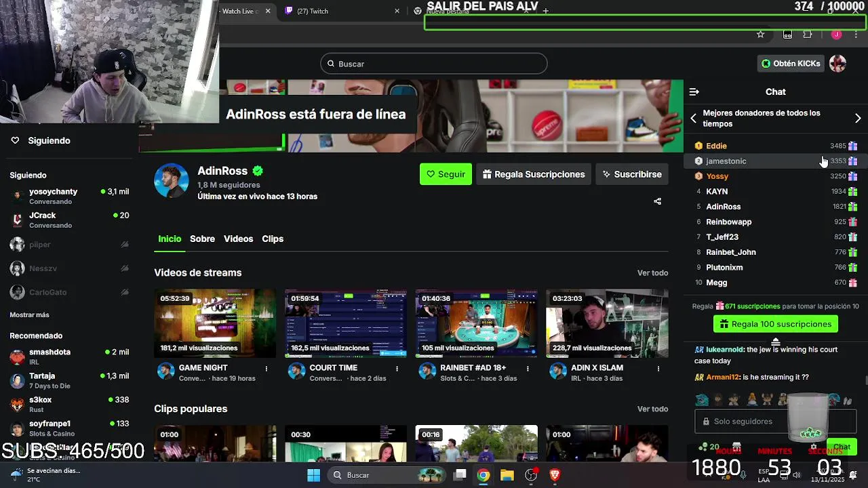Click Ver todo for Clips populares
This screenshot has width=868, height=488.
pyautogui.click(x=652, y=409)
